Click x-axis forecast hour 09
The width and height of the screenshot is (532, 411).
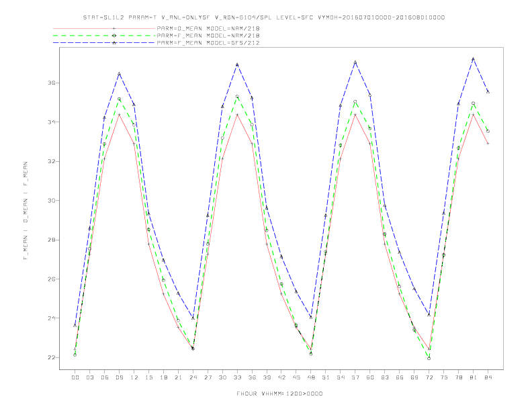(119, 377)
